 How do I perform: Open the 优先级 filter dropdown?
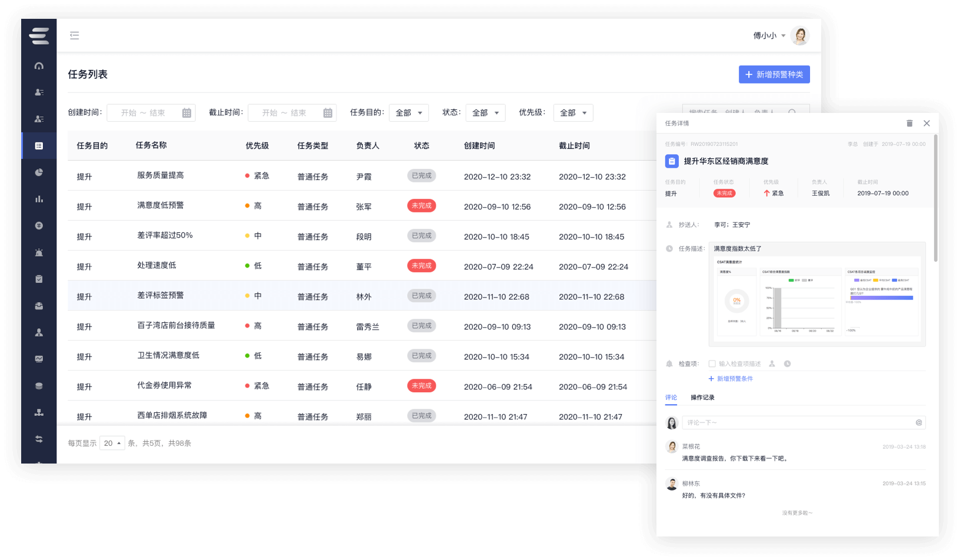point(573,113)
